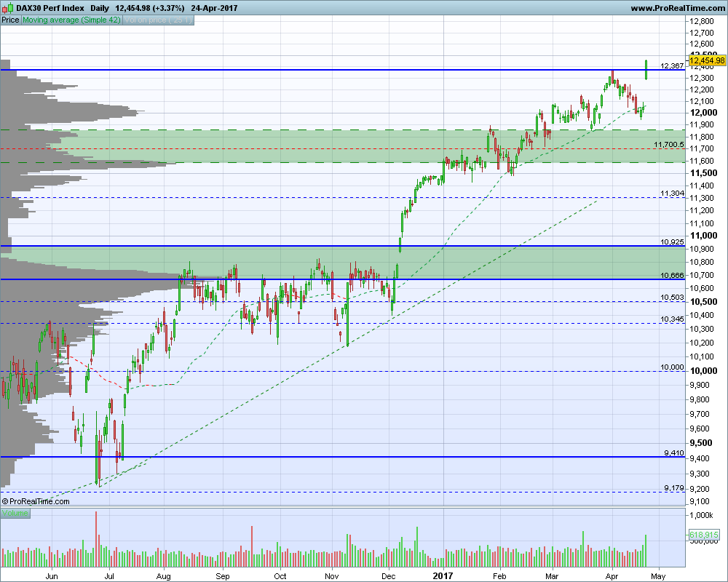Viewport: 728px width, 582px height.
Task: Click the 9,100 value on price scale
Action: point(700,502)
